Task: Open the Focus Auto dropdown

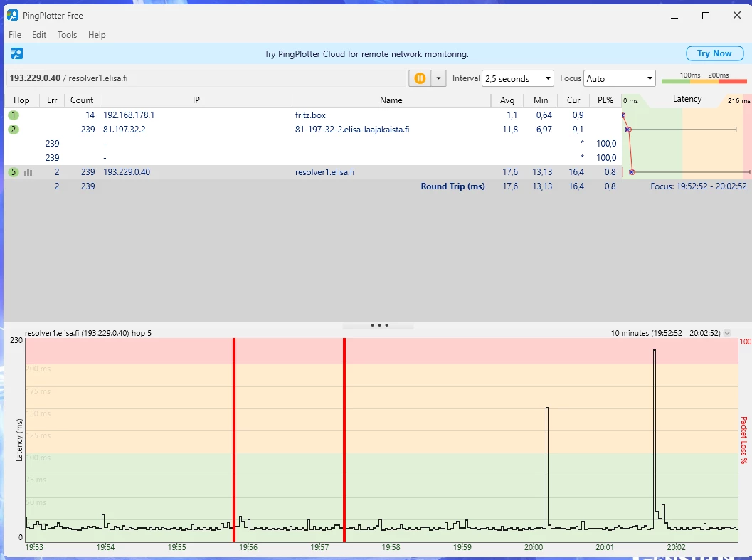Action: (620, 78)
